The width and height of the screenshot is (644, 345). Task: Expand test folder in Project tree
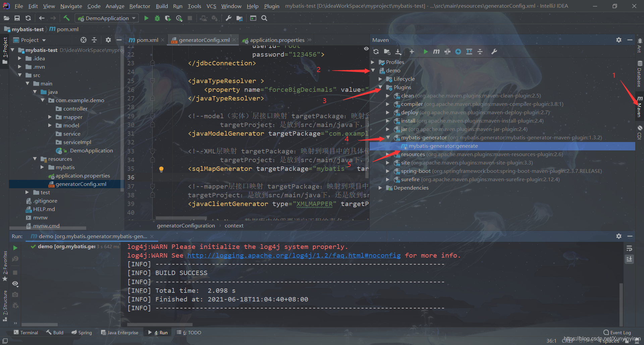(27, 193)
